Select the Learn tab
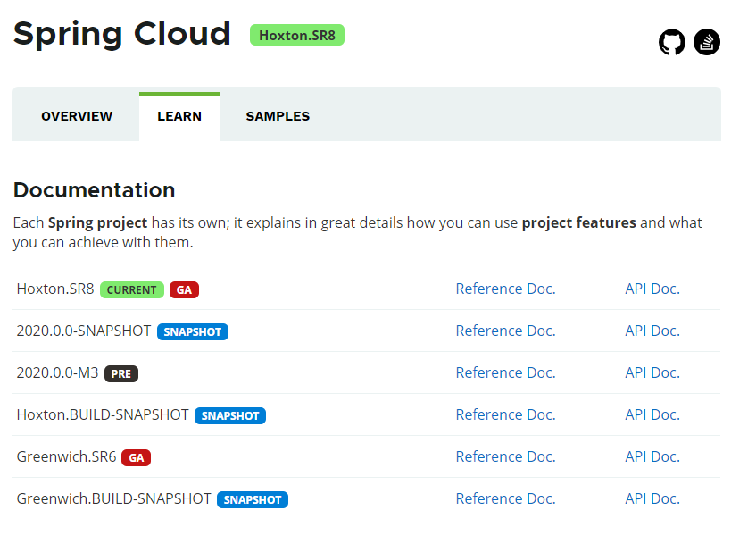The width and height of the screenshot is (756, 544). pyautogui.click(x=179, y=116)
